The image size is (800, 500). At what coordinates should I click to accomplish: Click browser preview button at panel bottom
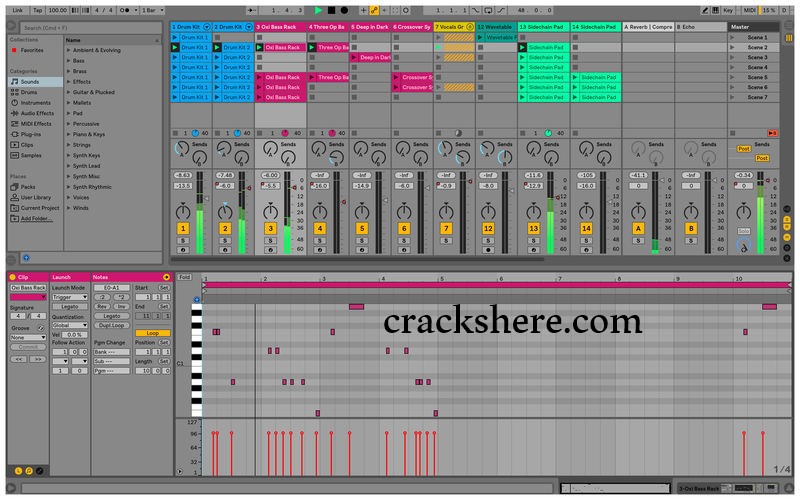(26, 258)
